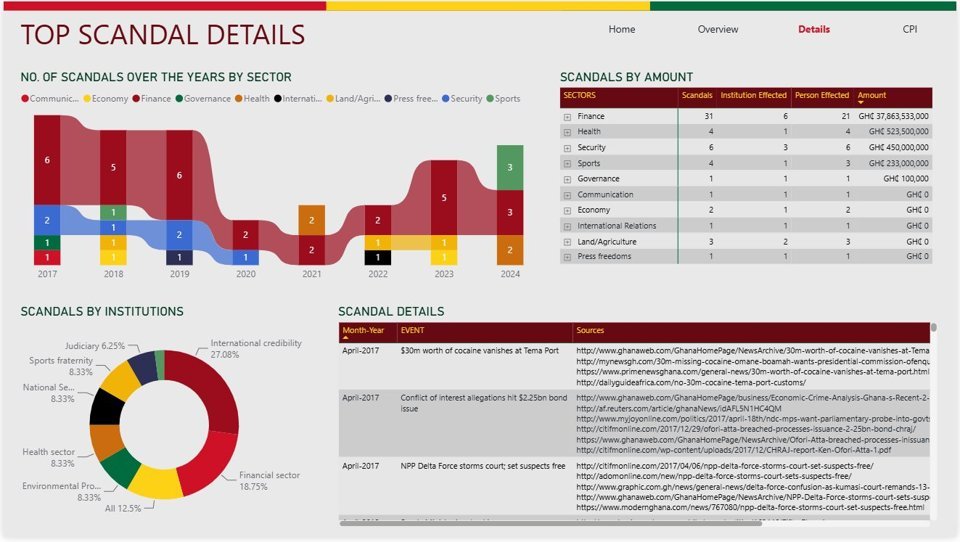Click the International legend marker
This screenshot has width=960, height=542.
point(278,99)
